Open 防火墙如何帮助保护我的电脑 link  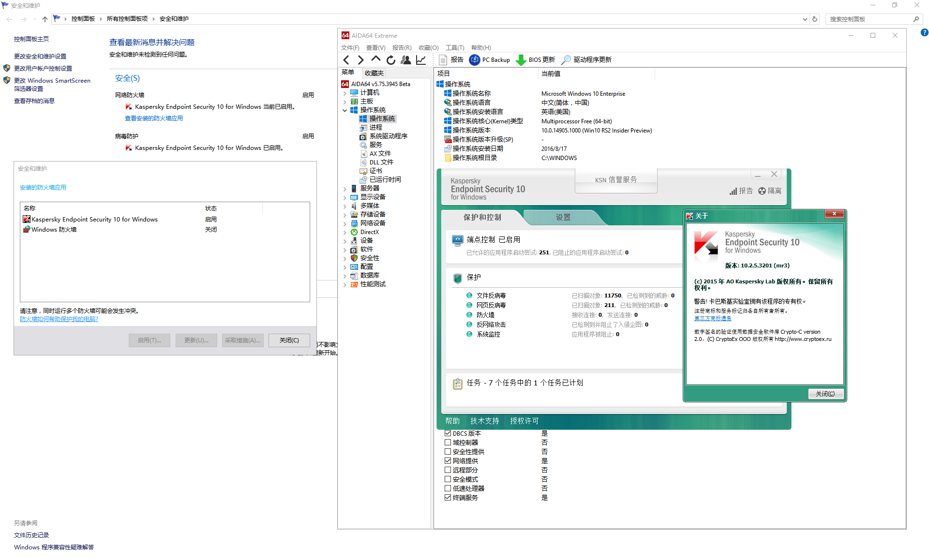[x=59, y=319]
